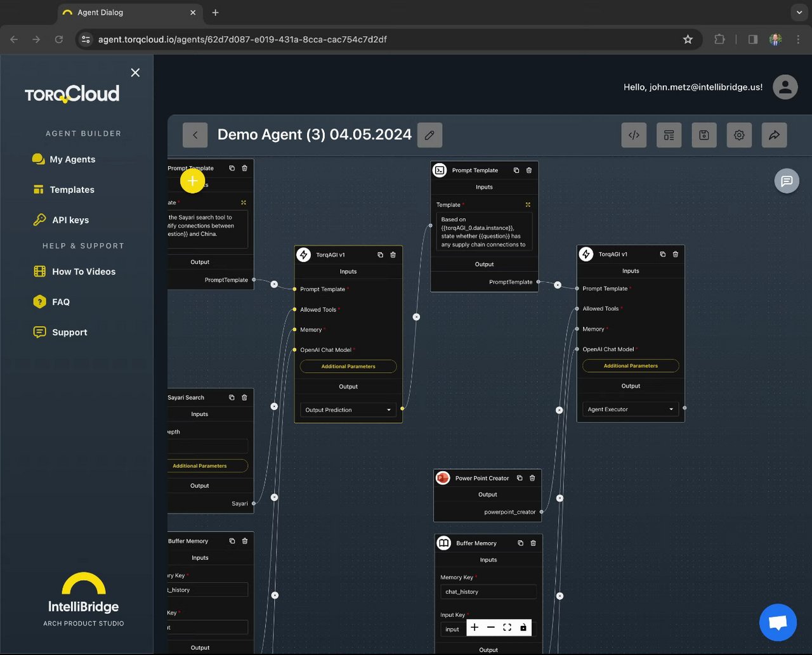
Task: Click the output port next to Output Prediction
Action: point(402,408)
